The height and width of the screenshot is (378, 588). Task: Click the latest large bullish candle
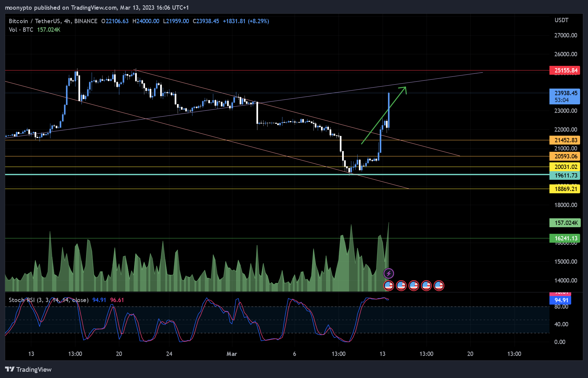pos(389,110)
